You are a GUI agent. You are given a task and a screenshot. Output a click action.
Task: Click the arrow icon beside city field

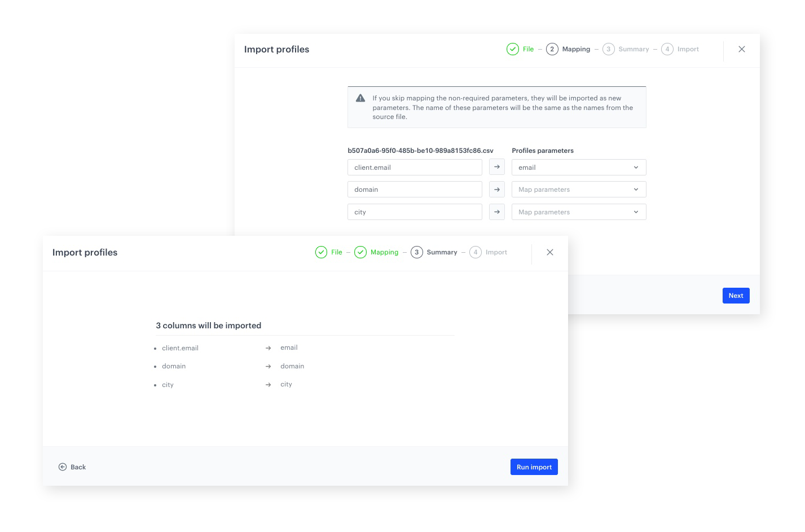tap(496, 212)
